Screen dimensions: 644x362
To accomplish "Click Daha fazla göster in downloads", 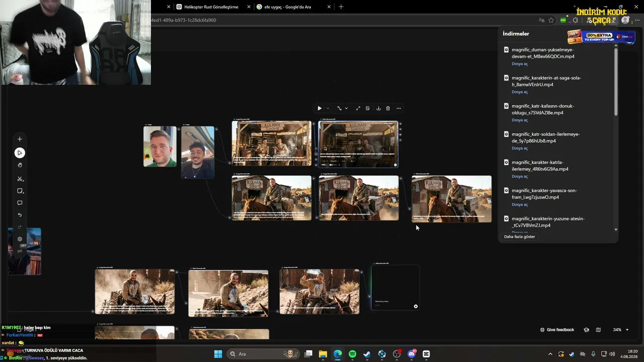I will tap(520, 237).
